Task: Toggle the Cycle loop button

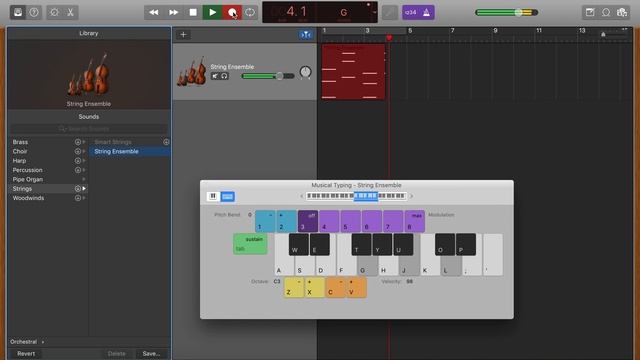Action: (x=250, y=12)
